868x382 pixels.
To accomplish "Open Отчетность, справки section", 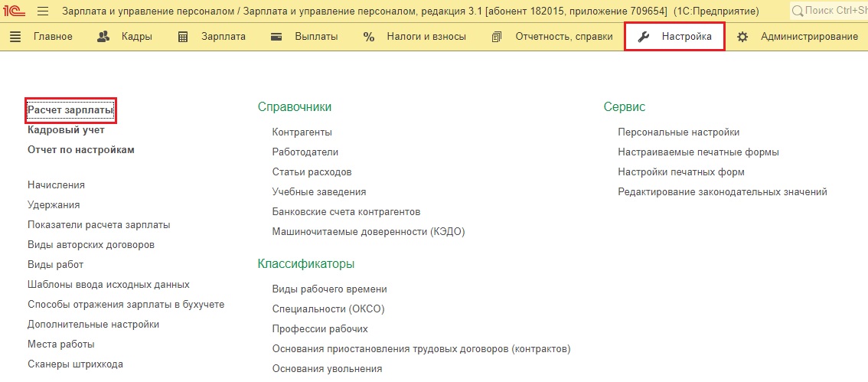I will 564,37.
